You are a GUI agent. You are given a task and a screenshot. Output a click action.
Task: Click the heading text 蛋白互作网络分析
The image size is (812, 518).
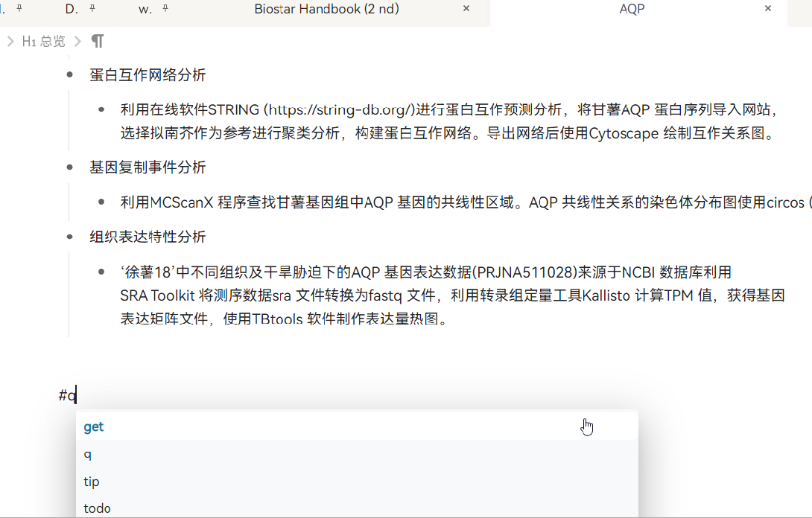(x=148, y=75)
